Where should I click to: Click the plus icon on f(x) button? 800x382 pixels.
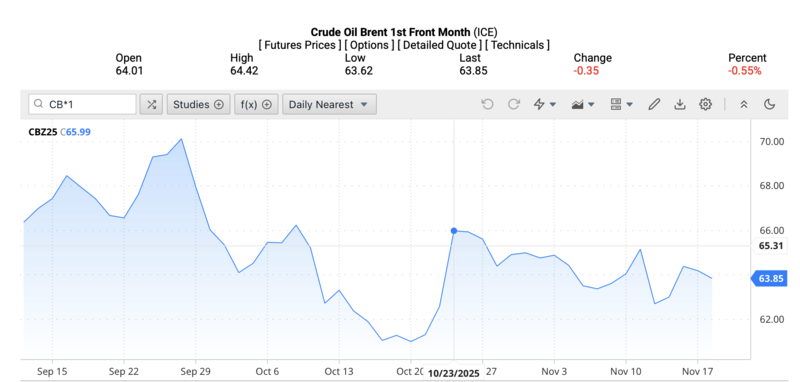266,105
